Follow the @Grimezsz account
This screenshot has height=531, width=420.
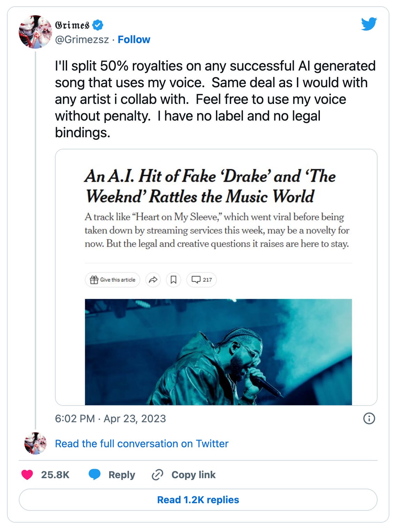point(134,40)
